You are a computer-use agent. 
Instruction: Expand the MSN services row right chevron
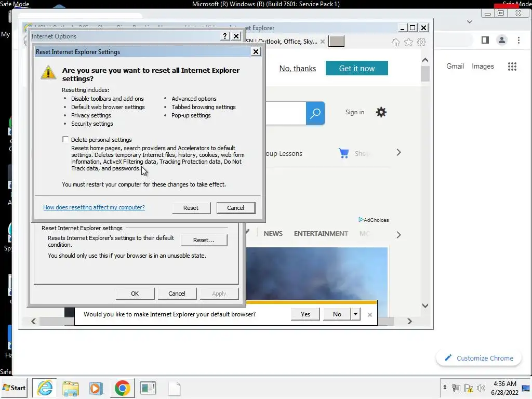click(x=398, y=153)
